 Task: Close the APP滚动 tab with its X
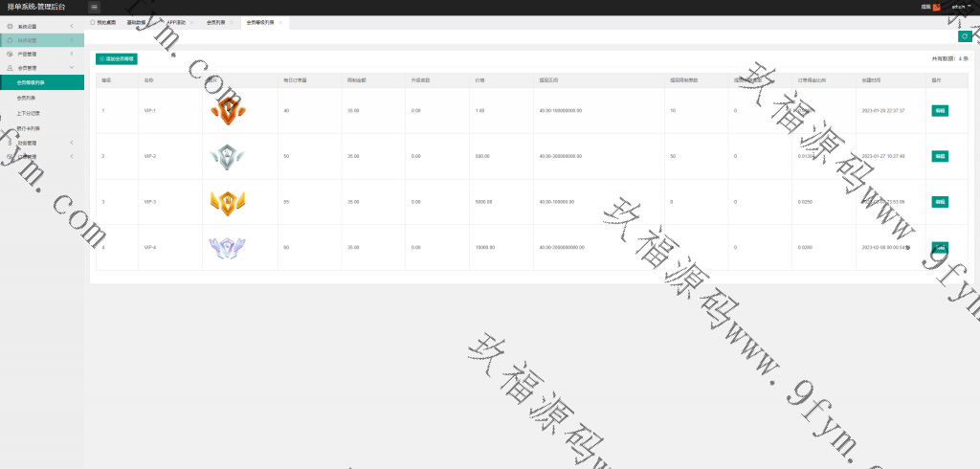190,21
